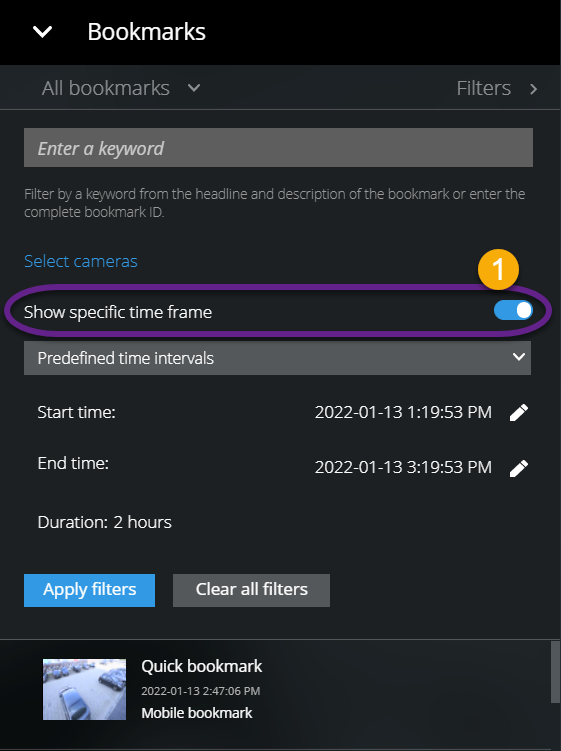Open the Predefined time intervals dropdown

pyautogui.click(x=277, y=358)
